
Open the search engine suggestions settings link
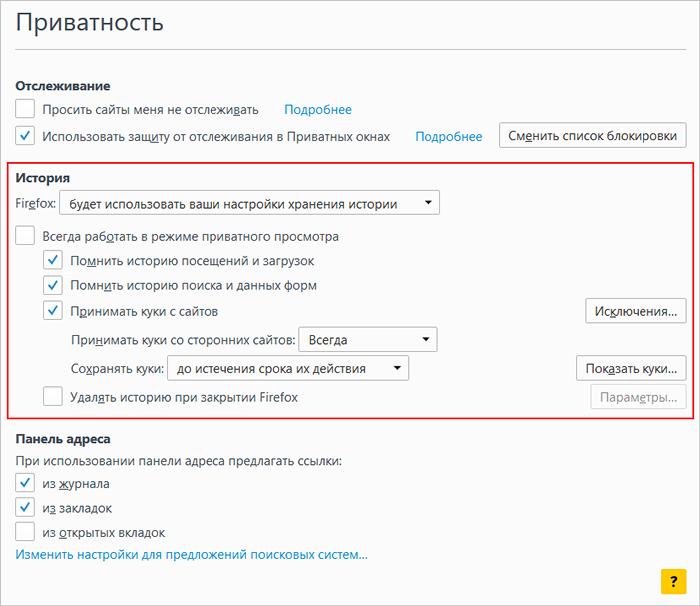point(192,555)
